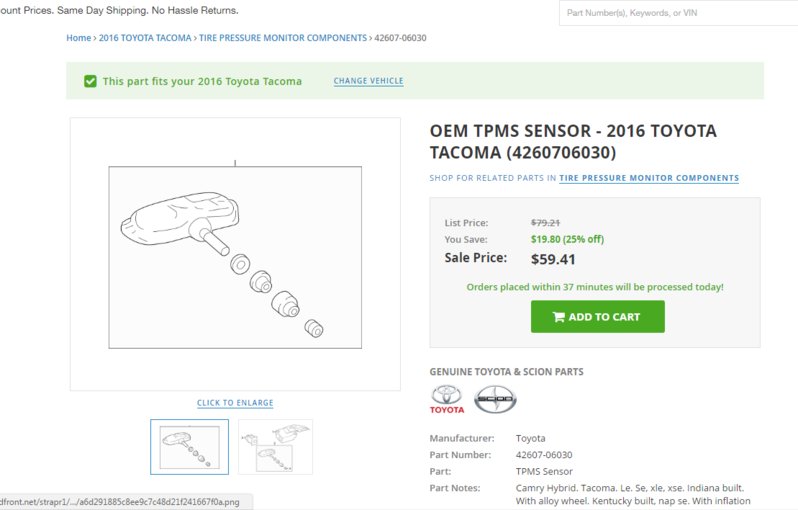This screenshot has width=798, height=510.
Task: Click the Change Vehicle link
Action: (x=368, y=81)
